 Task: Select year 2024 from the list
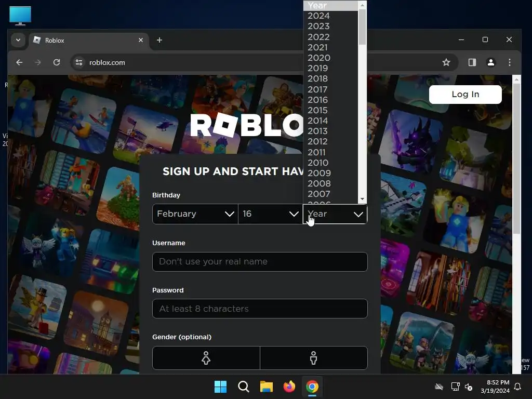click(330, 16)
